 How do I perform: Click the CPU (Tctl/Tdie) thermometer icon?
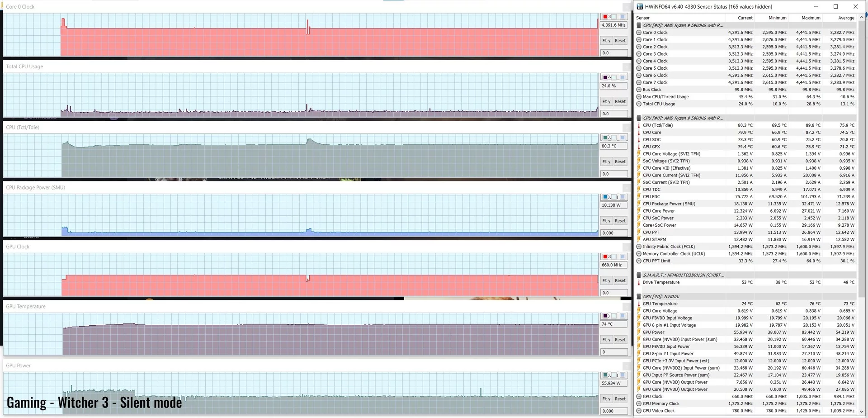tap(639, 125)
